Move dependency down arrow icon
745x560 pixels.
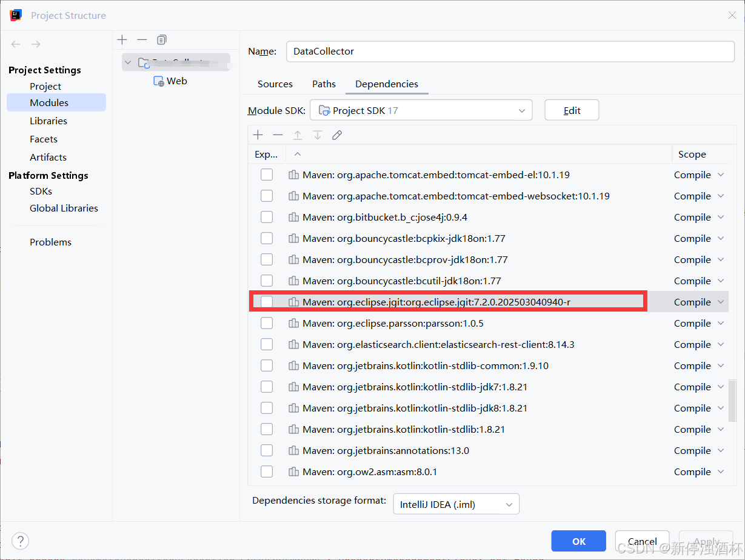tap(318, 135)
